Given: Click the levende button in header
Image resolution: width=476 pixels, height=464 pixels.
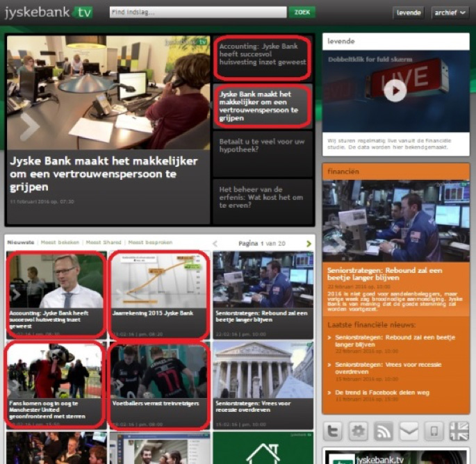Looking at the screenshot, I should point(408,13).
